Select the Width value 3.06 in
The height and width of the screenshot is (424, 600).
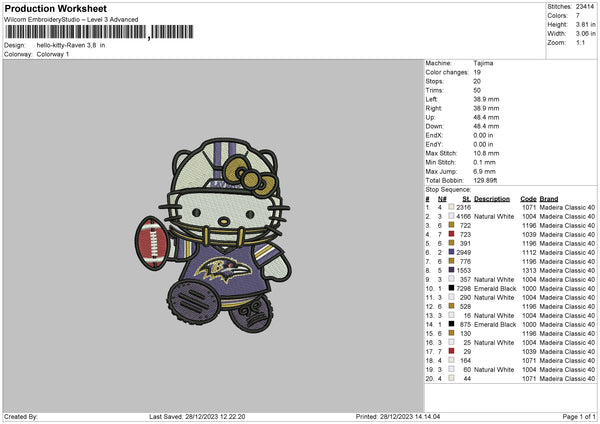click(x=585, y=34)
